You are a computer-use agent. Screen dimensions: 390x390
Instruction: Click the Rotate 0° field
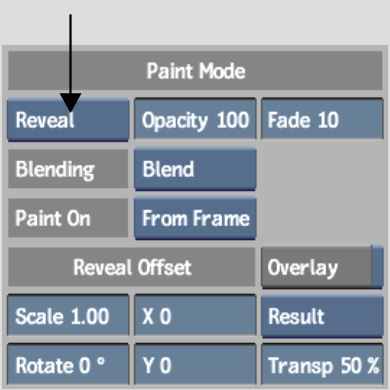(68, 364)
